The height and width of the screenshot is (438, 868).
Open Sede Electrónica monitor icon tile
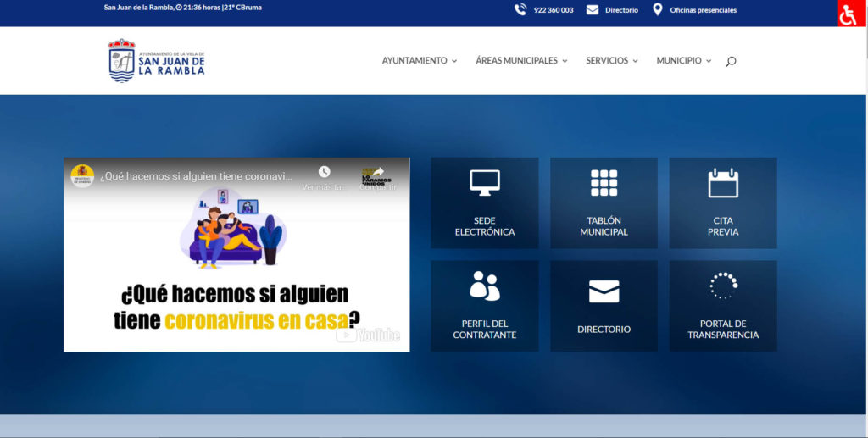(x=484, y=202)
